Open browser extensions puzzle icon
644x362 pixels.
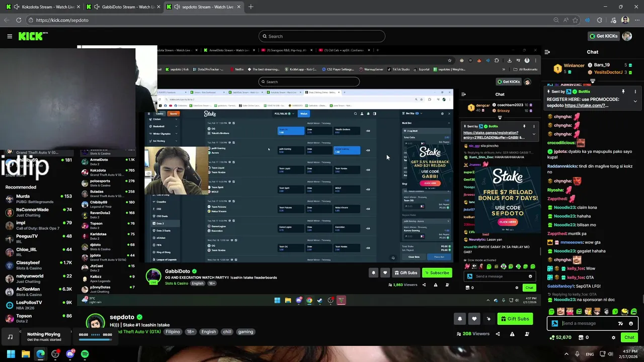(x=599, y=20)
